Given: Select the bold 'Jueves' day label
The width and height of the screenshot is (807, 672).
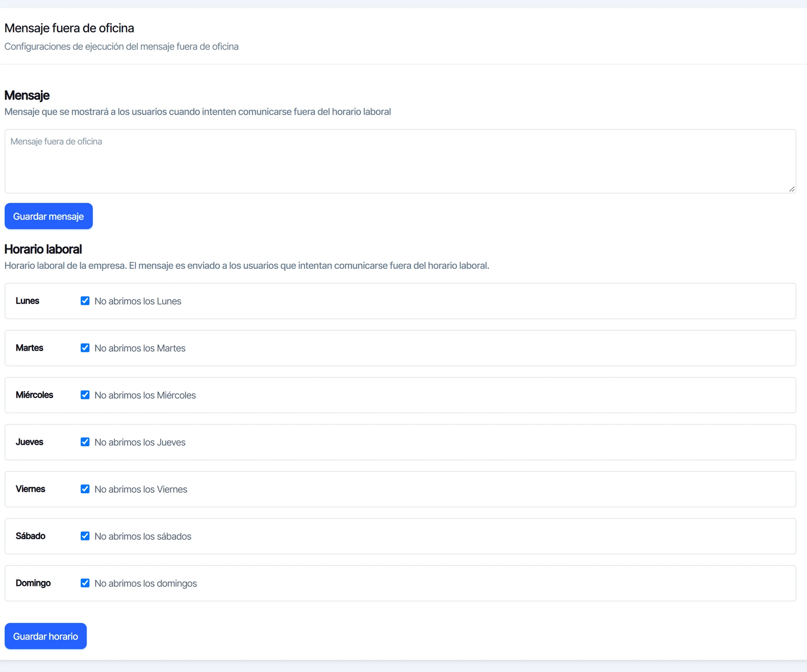Looking at the screenshot, I should pos(29,442).
